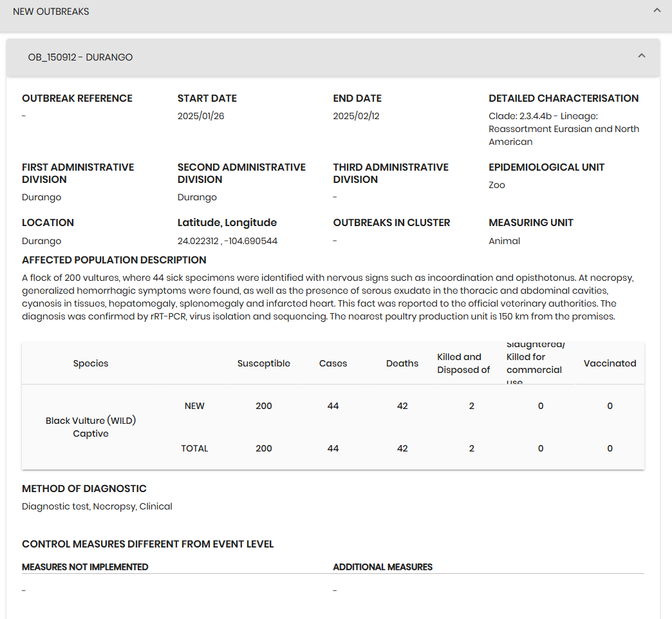Click Cases value 44 in NEW row
This screenshot has width=672, height=619.
(333, 406)
